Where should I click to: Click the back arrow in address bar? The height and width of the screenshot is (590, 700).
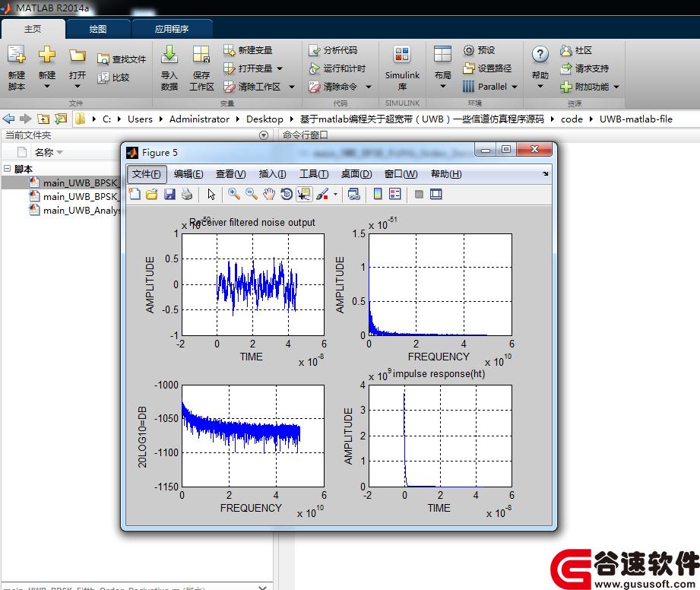[8, 119]
